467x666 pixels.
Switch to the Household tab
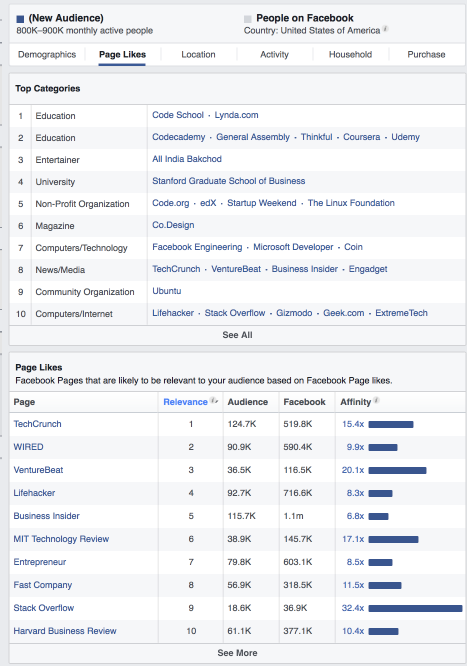[x=350, y=54]
